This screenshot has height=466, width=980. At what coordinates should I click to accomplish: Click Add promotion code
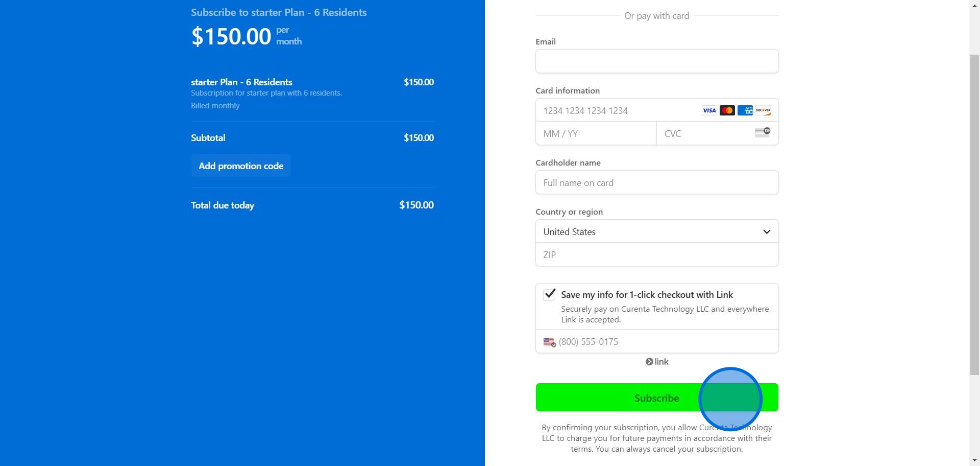[241, 166]
